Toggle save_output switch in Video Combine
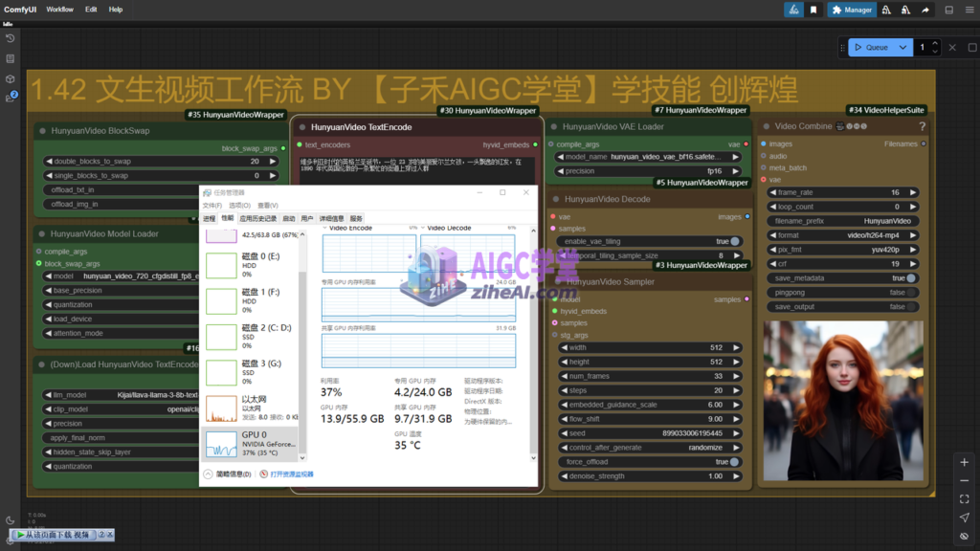The width and height of the screenshot is (980, 551). tap(911, 307)
